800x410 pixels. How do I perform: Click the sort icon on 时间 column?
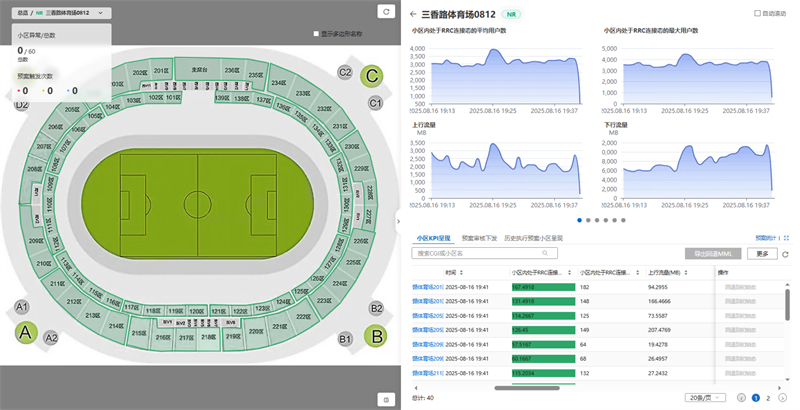pos(502,271)
